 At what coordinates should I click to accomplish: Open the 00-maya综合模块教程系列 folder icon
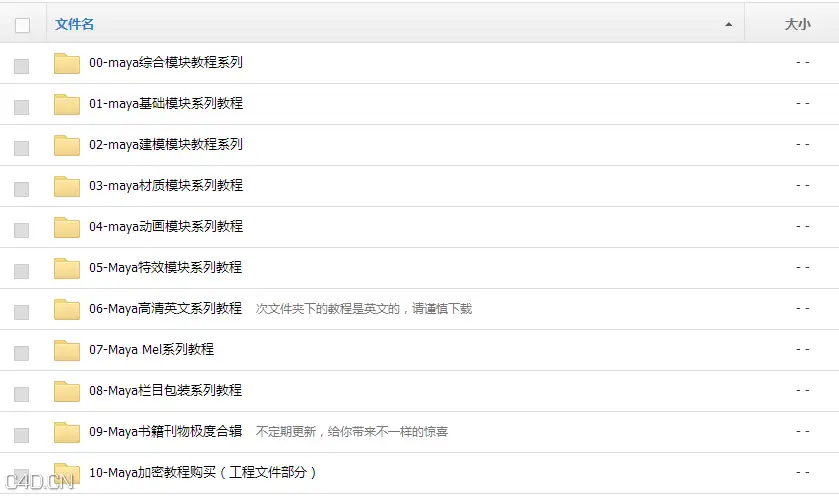(67, 63)
